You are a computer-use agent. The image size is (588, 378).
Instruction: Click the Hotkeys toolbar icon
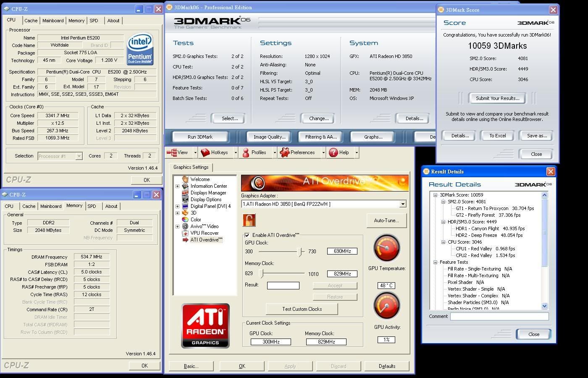point(205,152)
